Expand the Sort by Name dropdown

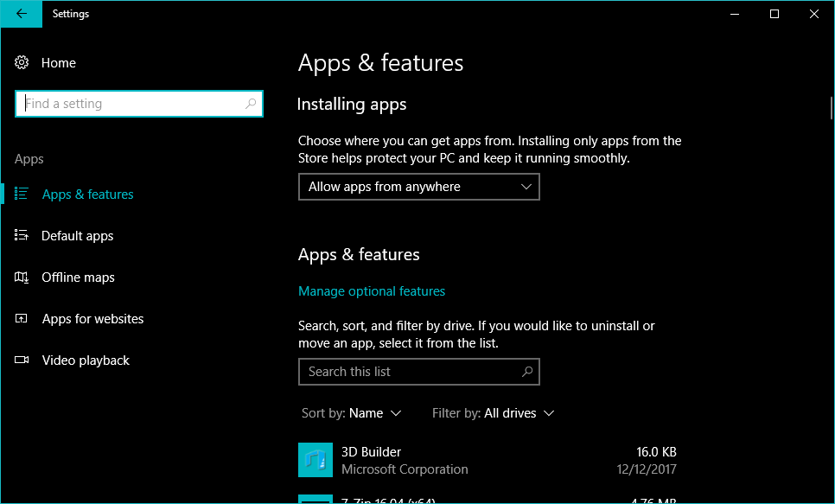(352, 413)
